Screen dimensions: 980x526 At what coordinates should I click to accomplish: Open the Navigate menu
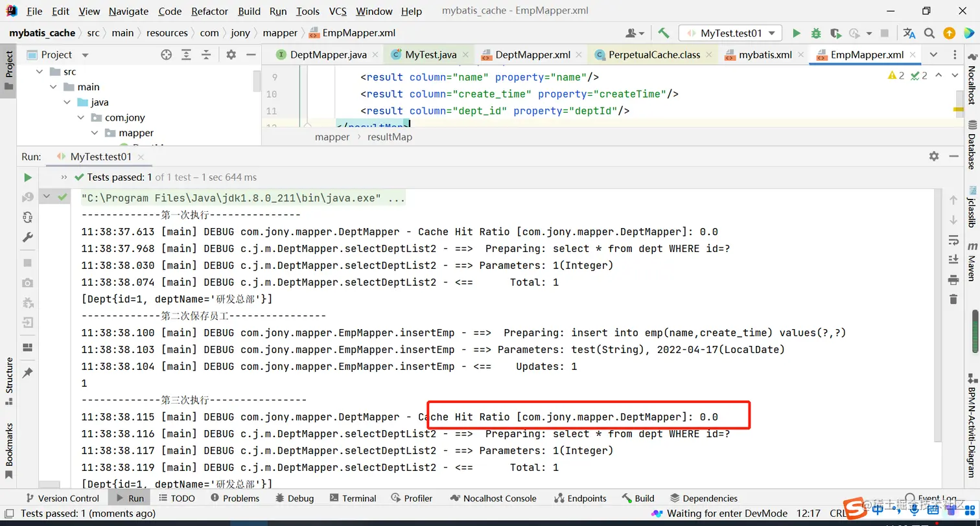pos(128,12)
